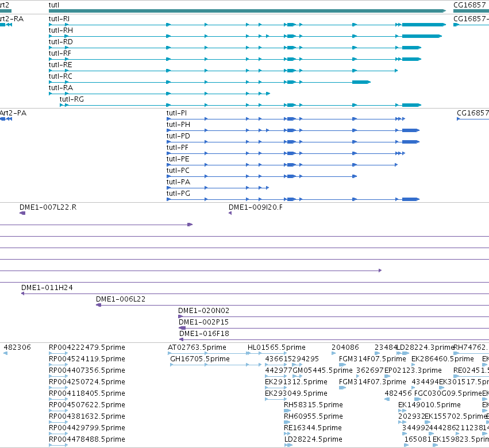489x448 pixels.
Task: Select the HL01565.5prime EST label
Action: [276, 347]
